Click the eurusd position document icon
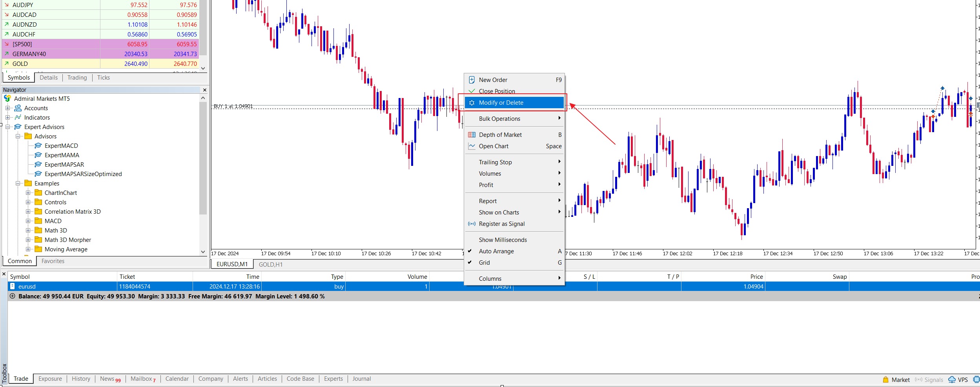Image resolution: width=980 pixels, height=387 pixels. [x=13, y=286]
